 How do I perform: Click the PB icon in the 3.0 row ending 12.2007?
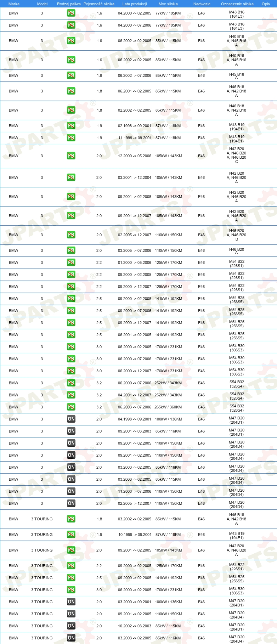(x=71, y=371)
